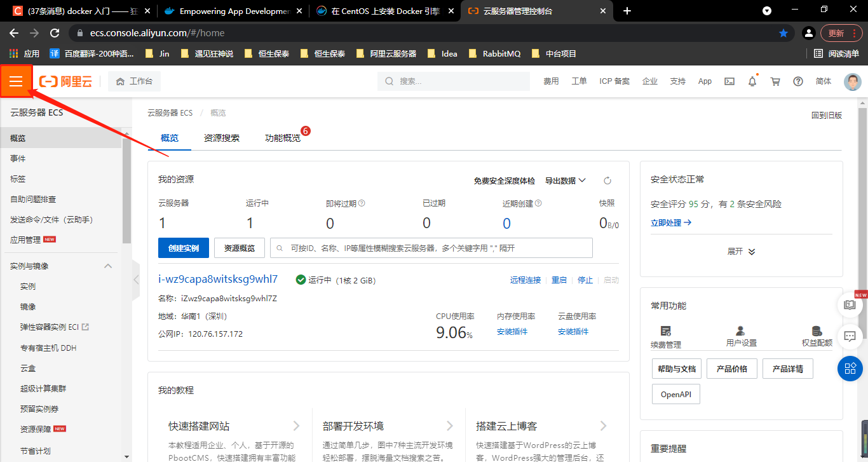Click the header search field
Image resolution: width=868 pixels, height=462 pixels.
[454, 81]
